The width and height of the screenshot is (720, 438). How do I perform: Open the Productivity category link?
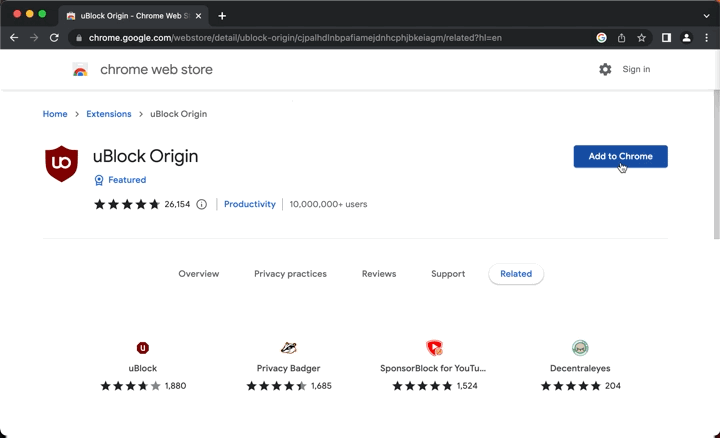pyautogui.click(x=250, y=204)
